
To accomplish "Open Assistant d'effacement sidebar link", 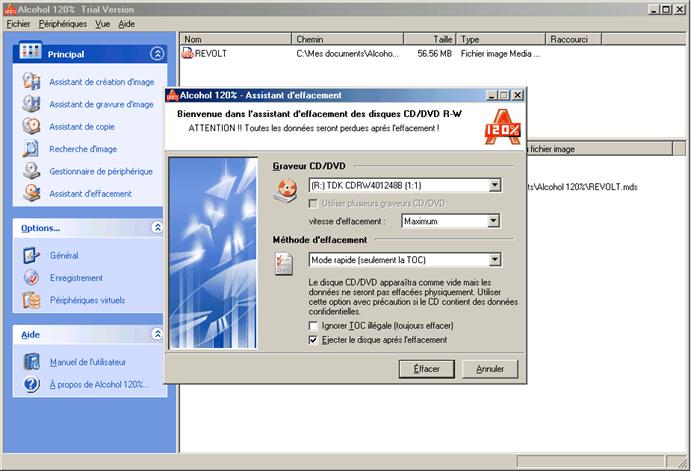I will (90, 194).
